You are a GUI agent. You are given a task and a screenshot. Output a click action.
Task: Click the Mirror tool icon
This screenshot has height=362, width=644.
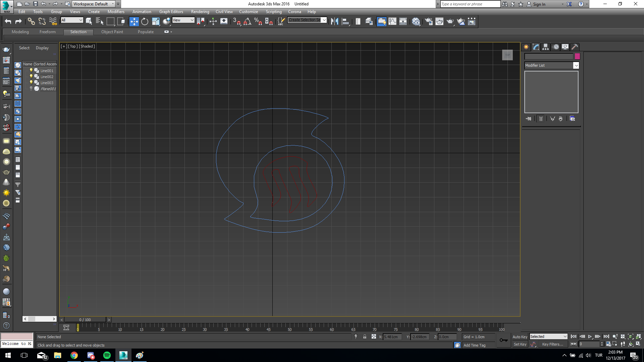point(334,21)
